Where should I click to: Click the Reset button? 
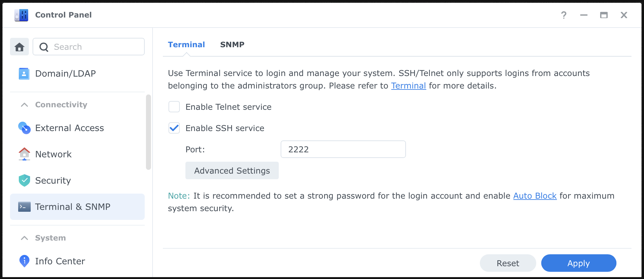tap(508, 263)
